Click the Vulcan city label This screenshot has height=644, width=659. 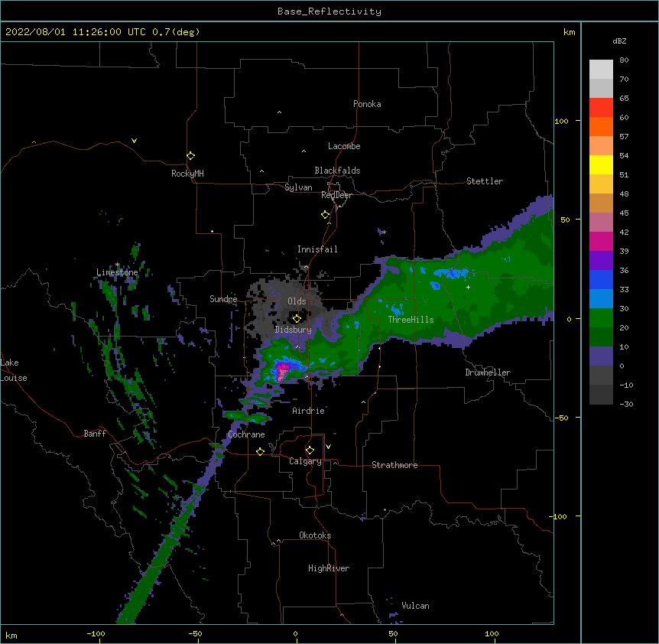415,606
